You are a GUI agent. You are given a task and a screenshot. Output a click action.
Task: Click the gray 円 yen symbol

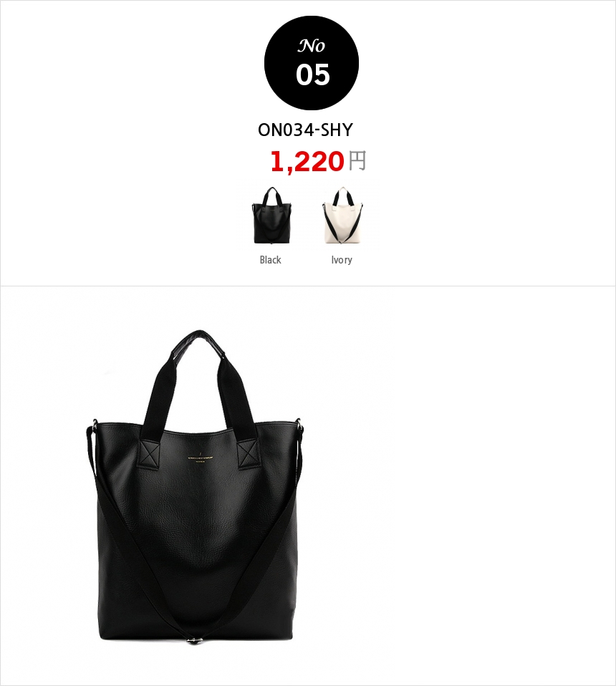click(357, 161)
